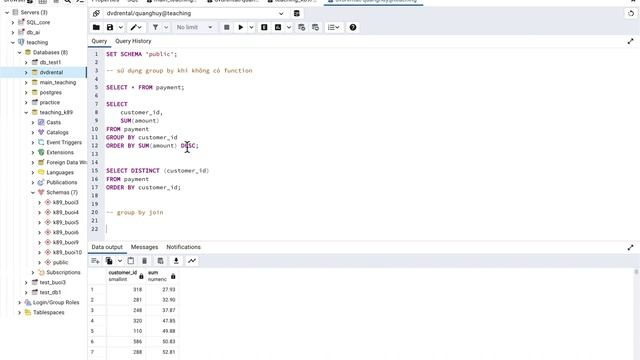The image size is (640, 360).
Task: Click the Explain Analyze icon
Action: pyautogui.click(x=278, y=27)
